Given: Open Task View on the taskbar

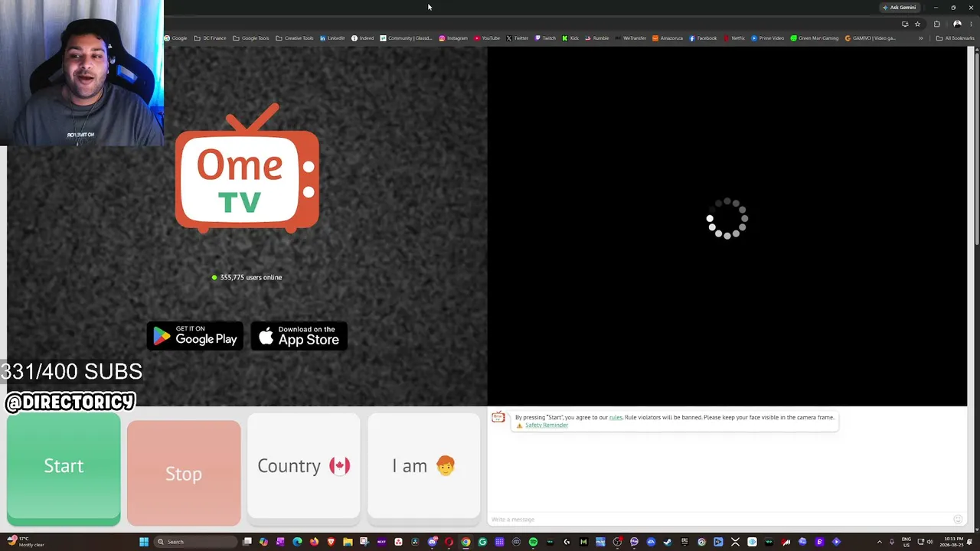Looking at the screenshot, I should [247, 542].
